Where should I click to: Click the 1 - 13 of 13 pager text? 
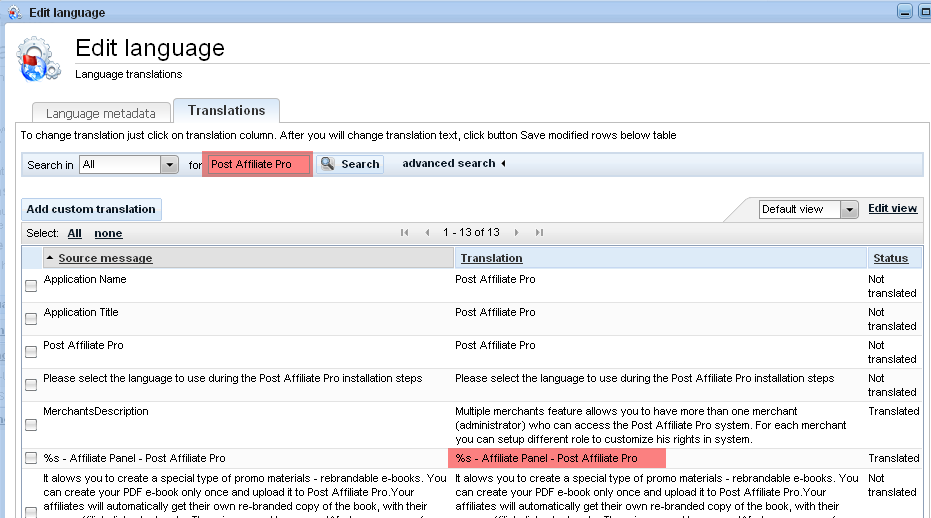point(471,232)
